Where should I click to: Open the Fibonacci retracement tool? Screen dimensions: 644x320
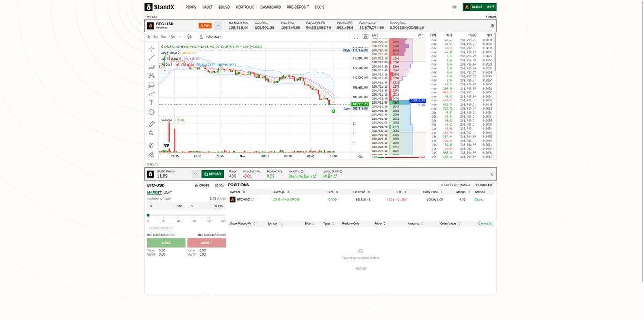[x=151, y=66]
